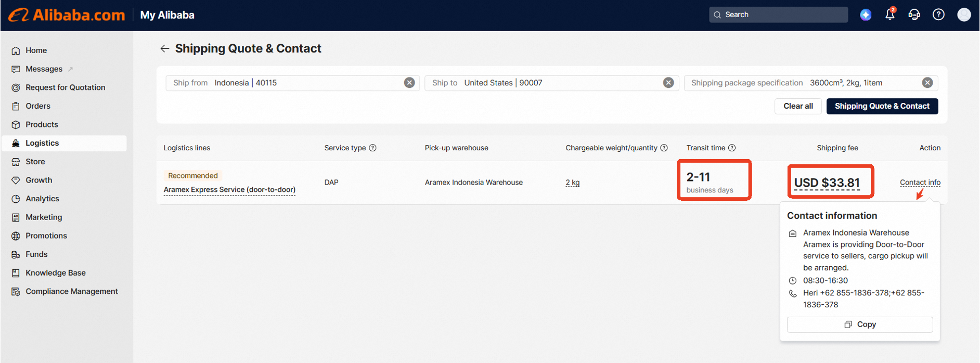Click the DAP service type cell
This screenshot has height=363, width=980.
click(331, 183)
